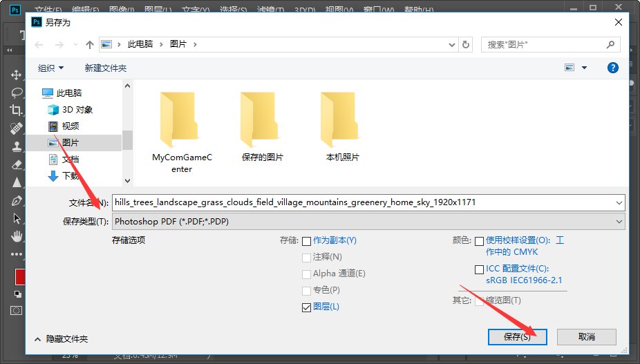Expand the chevron after 图片 in path
Screen dimensions: 640x364
pyautogui.click(x=195, y=44)
